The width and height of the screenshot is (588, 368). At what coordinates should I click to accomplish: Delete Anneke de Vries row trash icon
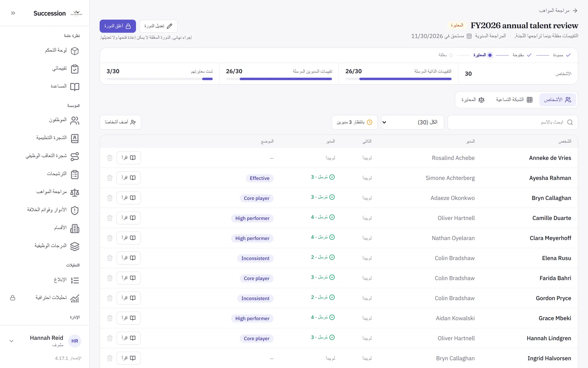pyautogui.click(x=110, y=158)
